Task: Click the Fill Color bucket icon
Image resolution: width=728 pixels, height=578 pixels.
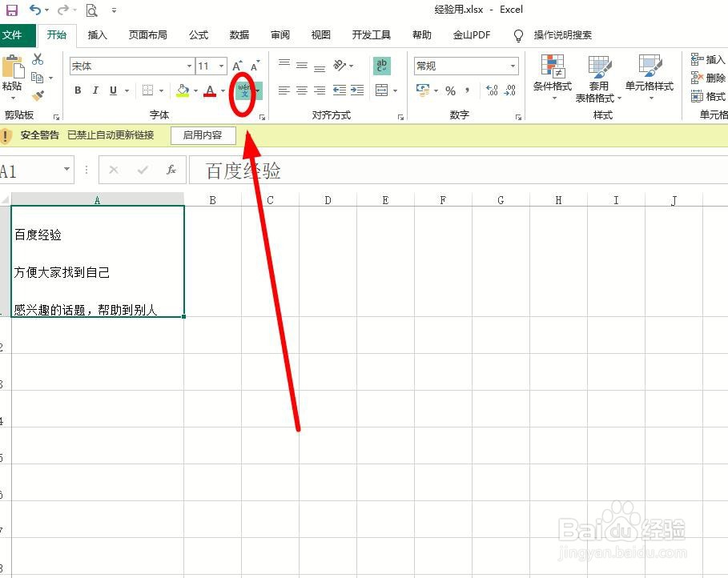Action: coord(183,90)
